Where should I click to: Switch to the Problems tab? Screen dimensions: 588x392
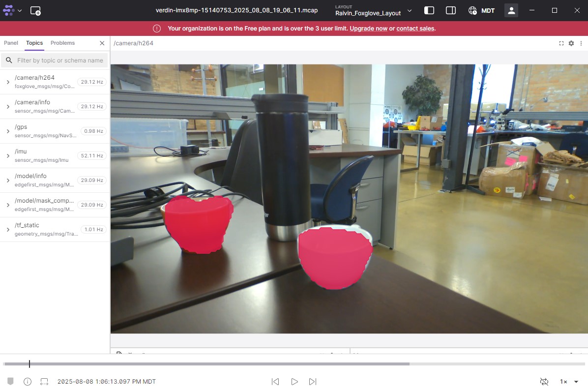62,43
